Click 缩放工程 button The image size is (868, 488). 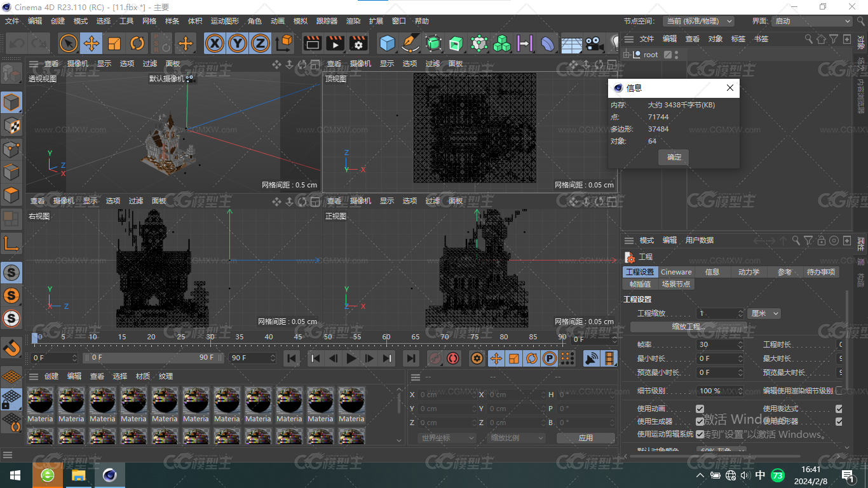click(x=689, y=327)
